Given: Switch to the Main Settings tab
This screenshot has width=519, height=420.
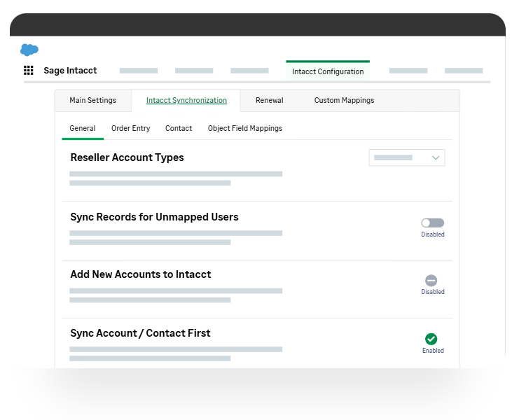Looking at the screenshot, I should (x=92, y=100).
